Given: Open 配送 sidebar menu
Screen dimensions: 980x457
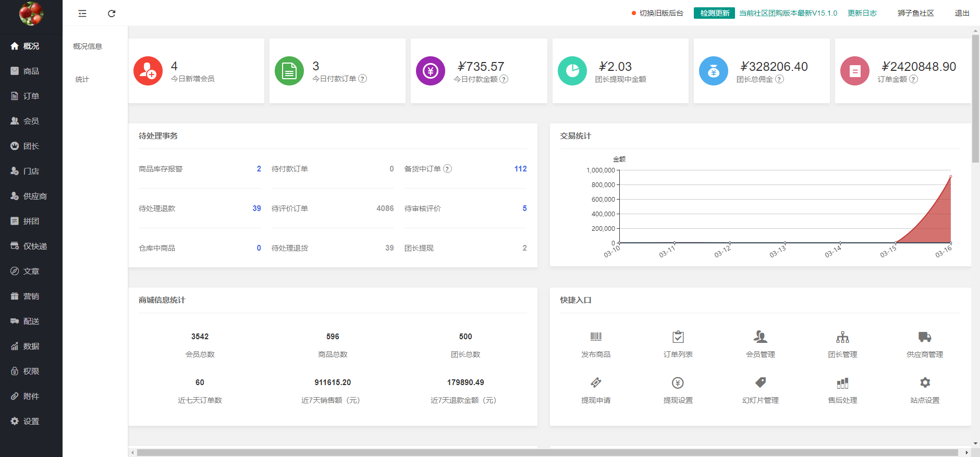Looking at the screenshot, I should (x=31, y=321).
